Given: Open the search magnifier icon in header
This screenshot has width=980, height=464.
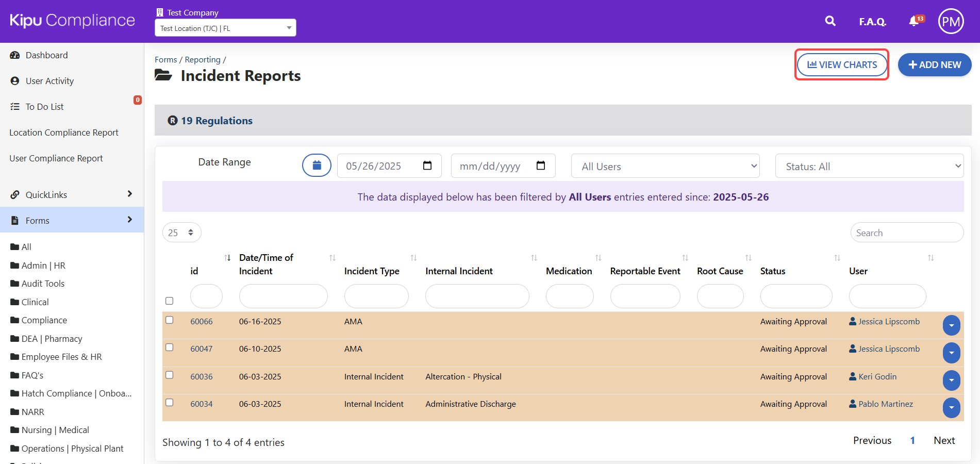Looking at the screenshot, I should (x=830, y=21).
